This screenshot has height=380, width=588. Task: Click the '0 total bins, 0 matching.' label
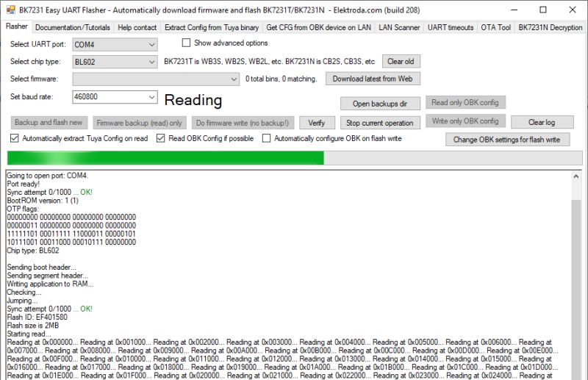coord(282,79)
